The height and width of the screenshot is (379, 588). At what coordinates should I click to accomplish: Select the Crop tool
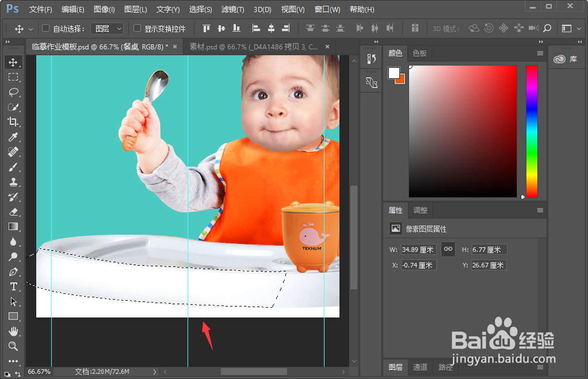(x=13, y=122)
